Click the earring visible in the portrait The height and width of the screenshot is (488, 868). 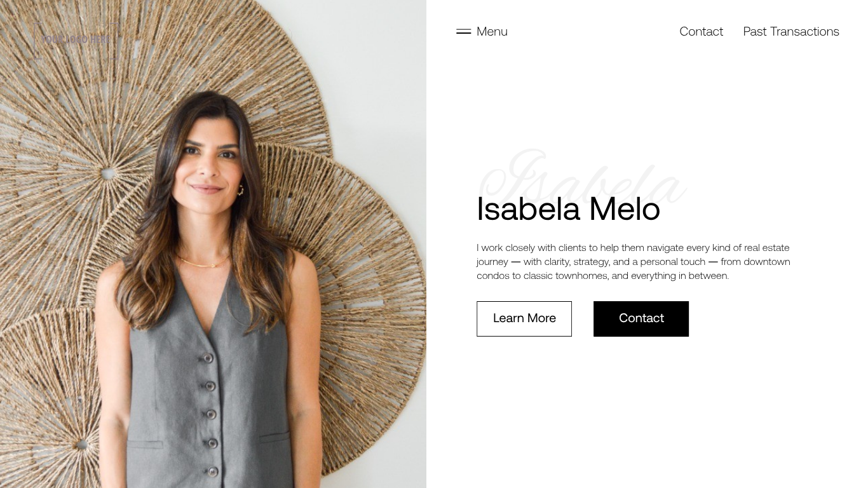(x=240, y=190)
